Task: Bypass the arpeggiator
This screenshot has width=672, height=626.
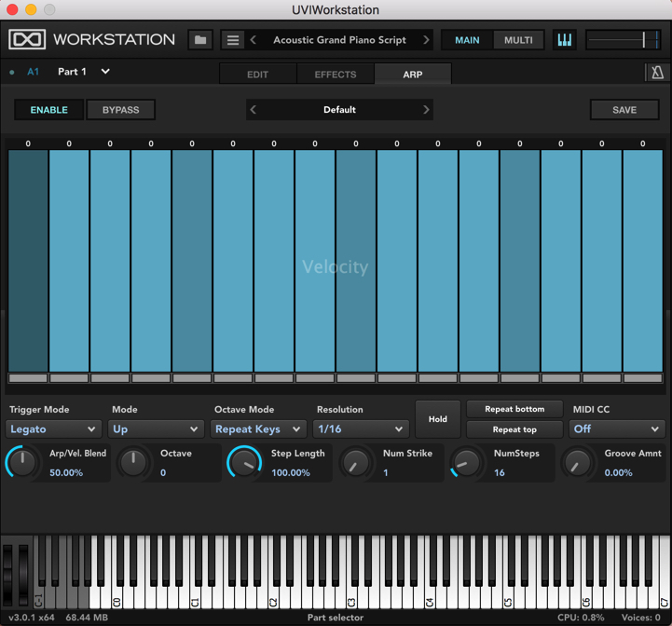Action: tap(120, 110)
